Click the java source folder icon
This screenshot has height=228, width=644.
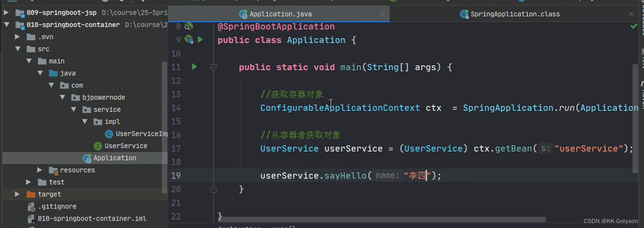pos(53,73)
